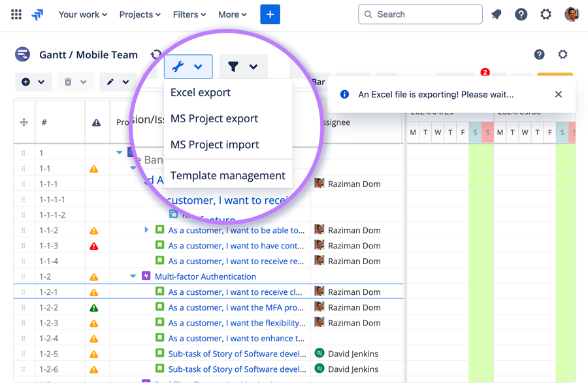Image resolution: width=588 pixels, height=389 pixels.
Task: Open the Gantt help question icon
Action: (x=539, y=54)
